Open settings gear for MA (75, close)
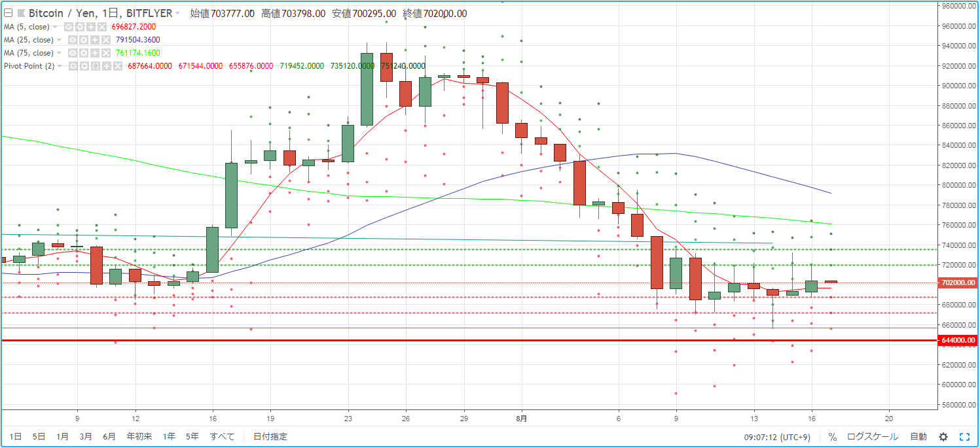 coord(84,53)
